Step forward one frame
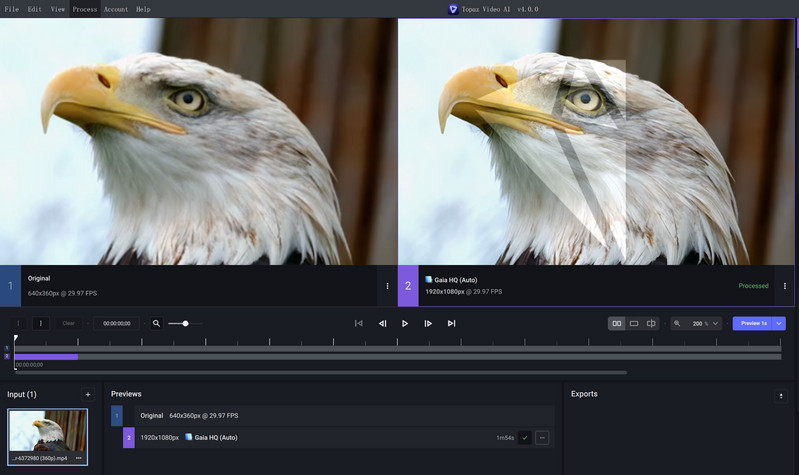 coord(428,323)
